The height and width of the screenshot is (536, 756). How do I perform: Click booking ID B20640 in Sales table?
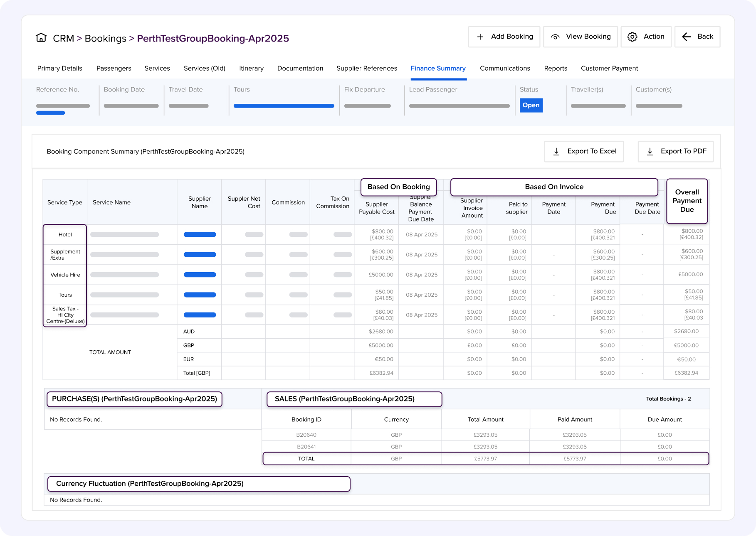[x=306, y=435]
